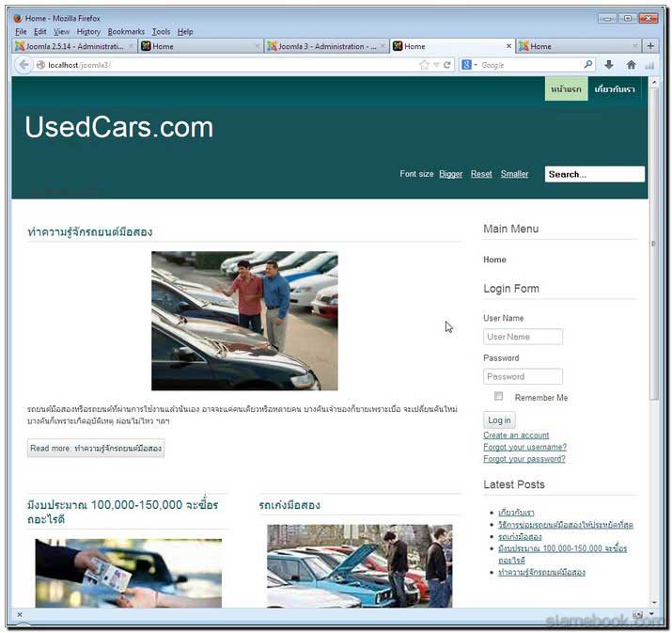Click the หน้าแรก top menu item

pos(566,88)
